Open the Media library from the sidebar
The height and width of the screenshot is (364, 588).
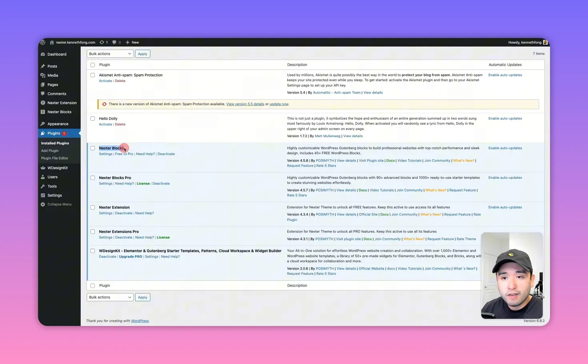(x=52, y=75)
